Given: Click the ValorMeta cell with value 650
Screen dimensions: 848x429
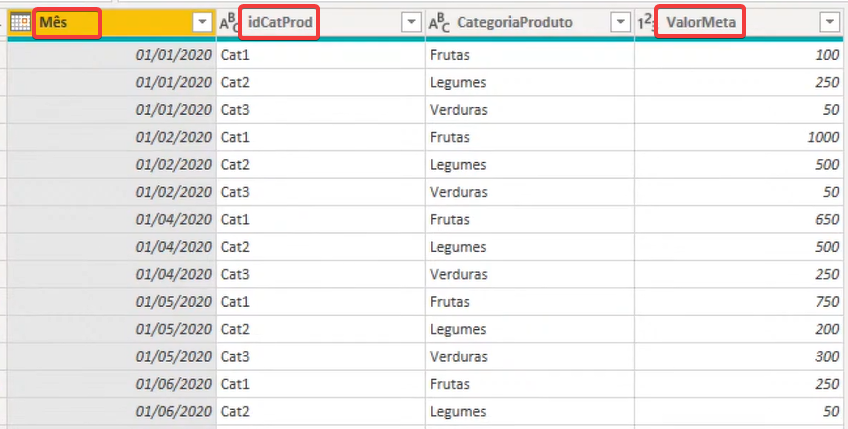Looking at the screenshot, I should (739, 219).
